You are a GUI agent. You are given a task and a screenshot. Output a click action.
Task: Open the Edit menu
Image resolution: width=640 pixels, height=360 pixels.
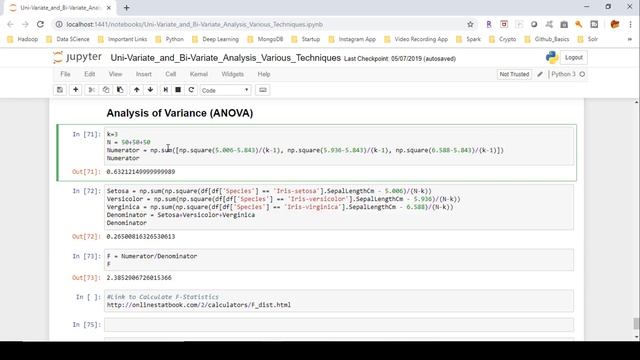(x=89, y=74)
